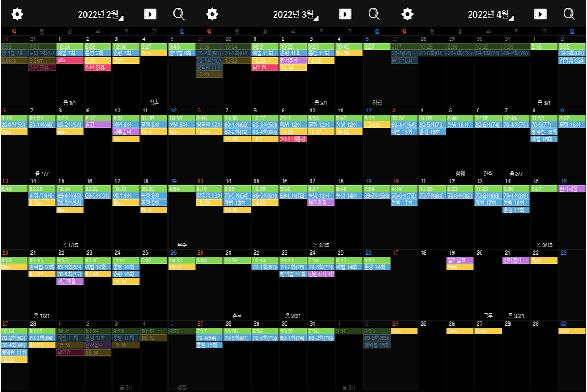The height and width of the screenshot is (392, 587).
Task: Select the pink 20대 대통령 event on March 9
Action: [293, 139]
